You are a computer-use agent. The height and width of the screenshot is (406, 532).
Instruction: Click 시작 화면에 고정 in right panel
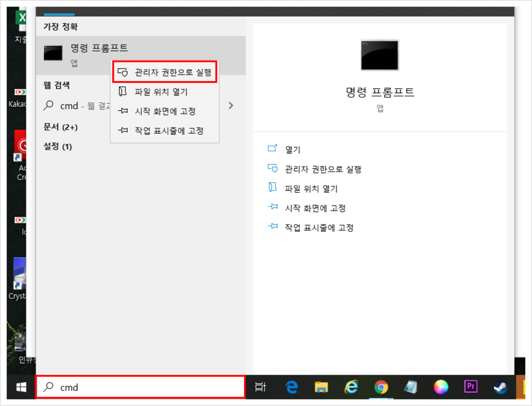pos(315,208)
